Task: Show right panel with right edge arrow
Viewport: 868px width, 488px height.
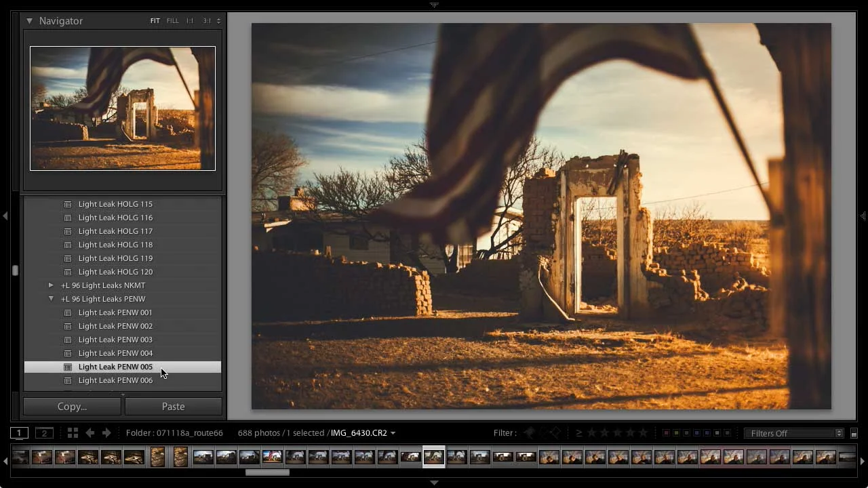Action: [863, 216]
